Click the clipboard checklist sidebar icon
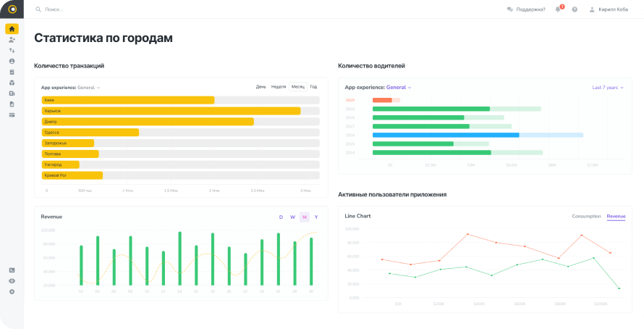Viewport: 644px width, 329px height. point(12,72)
